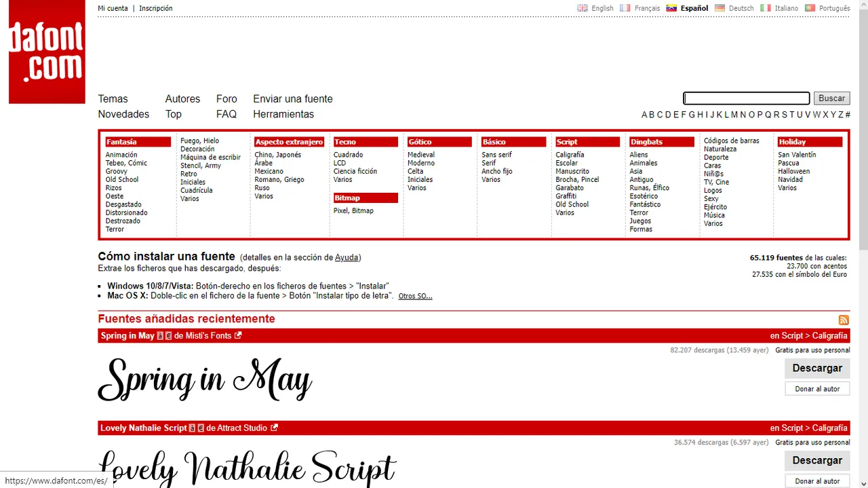
Task: Focus the font search field
Action: (747, 98)
